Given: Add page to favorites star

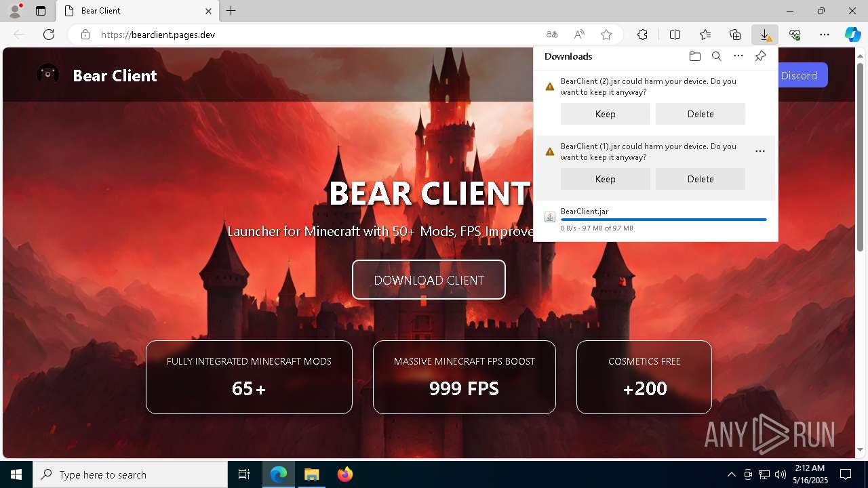Looking at the screenshot, I should [x=606, y=35].
